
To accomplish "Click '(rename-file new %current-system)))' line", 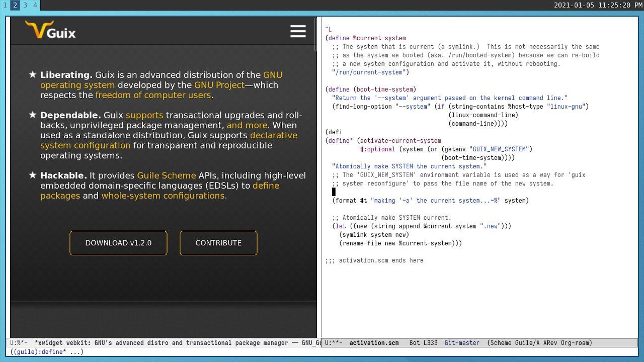I will tap(400, 243).
